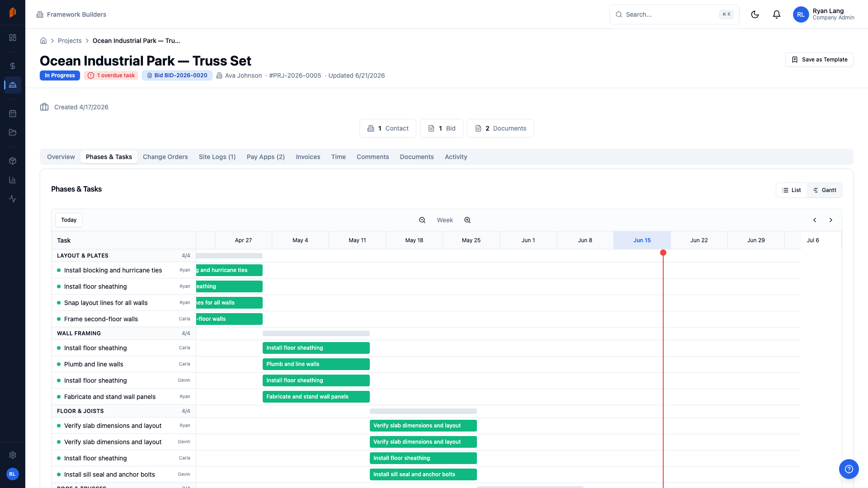This screenshot has width=868, height=488.
Task: Click the Week zoom level label
Action: (x=445, y=220)
